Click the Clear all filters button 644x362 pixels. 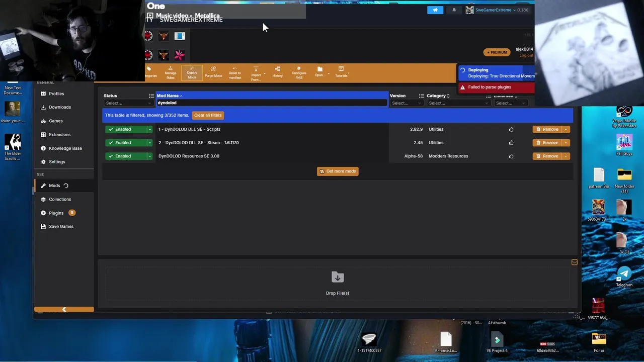coord(208,115)
